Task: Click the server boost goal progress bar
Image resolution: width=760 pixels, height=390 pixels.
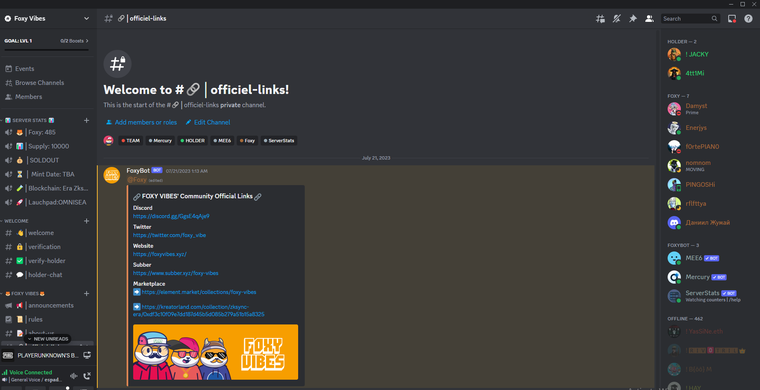Action: point(47,49)
